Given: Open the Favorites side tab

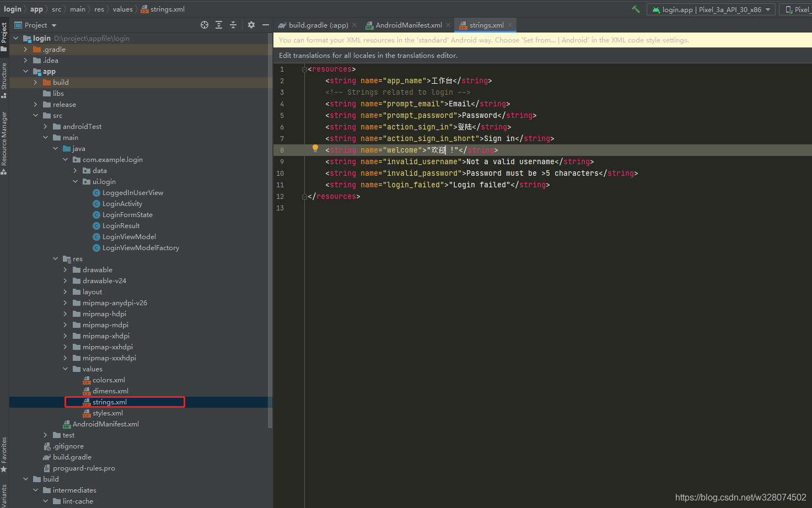Looking at the screenshot, I should (x=4, y=454).
